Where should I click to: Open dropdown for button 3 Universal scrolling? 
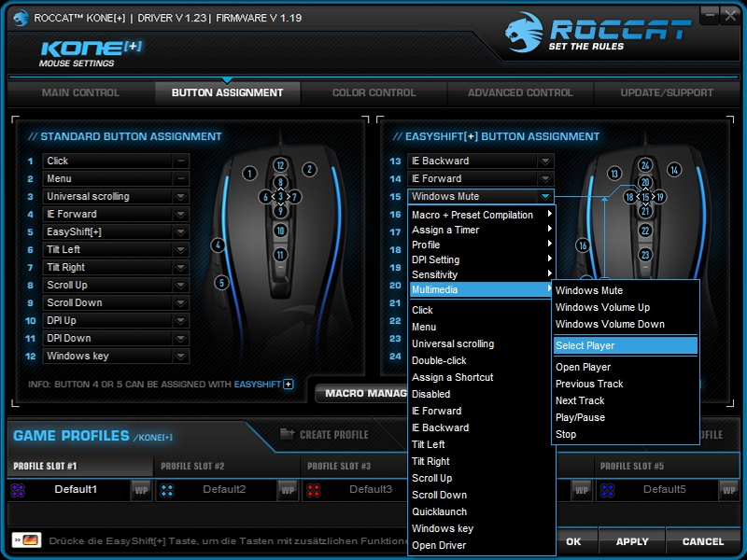[180, 196]
